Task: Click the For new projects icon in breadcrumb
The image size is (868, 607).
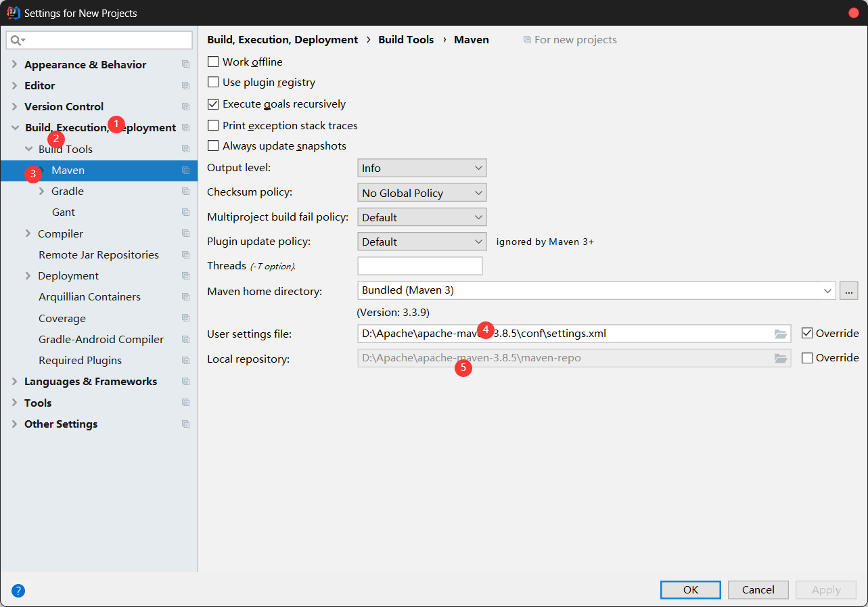Action: 527,40
